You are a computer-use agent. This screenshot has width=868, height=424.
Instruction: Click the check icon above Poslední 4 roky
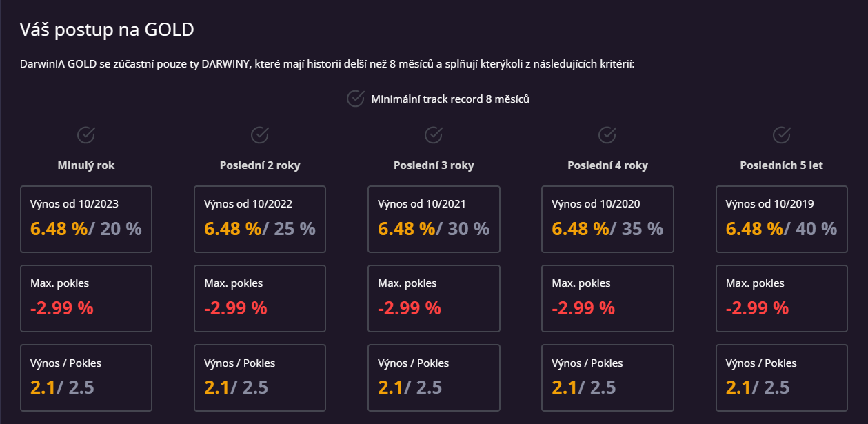tap(607, 134)
